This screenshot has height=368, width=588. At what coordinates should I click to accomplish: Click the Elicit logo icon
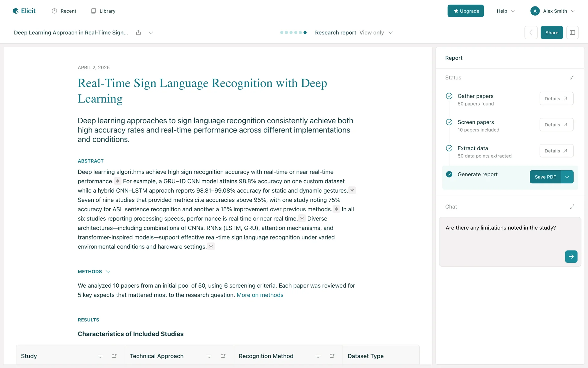(x=16, y=11)
